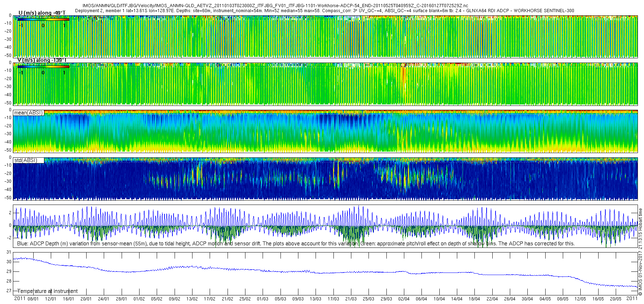
Task: Click the 02/04 date tick label
Action: pyautogui.click(x=404, y=299)
